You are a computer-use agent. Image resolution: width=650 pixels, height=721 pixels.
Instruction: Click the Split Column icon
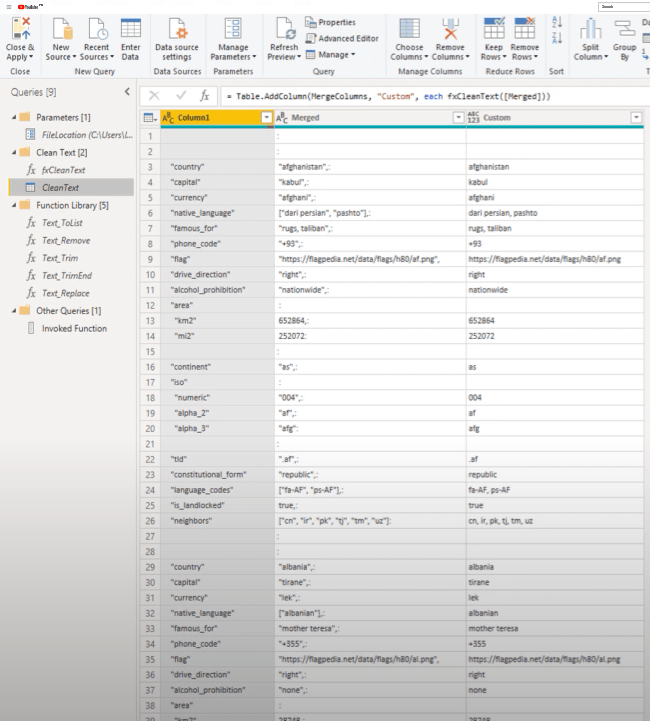(x=589, y=29)
